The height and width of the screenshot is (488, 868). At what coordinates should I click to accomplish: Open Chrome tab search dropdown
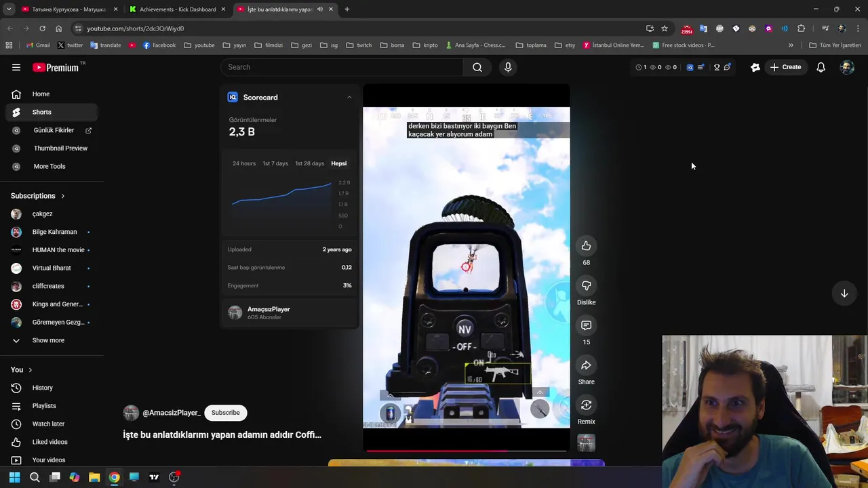[x=9, y=9]
